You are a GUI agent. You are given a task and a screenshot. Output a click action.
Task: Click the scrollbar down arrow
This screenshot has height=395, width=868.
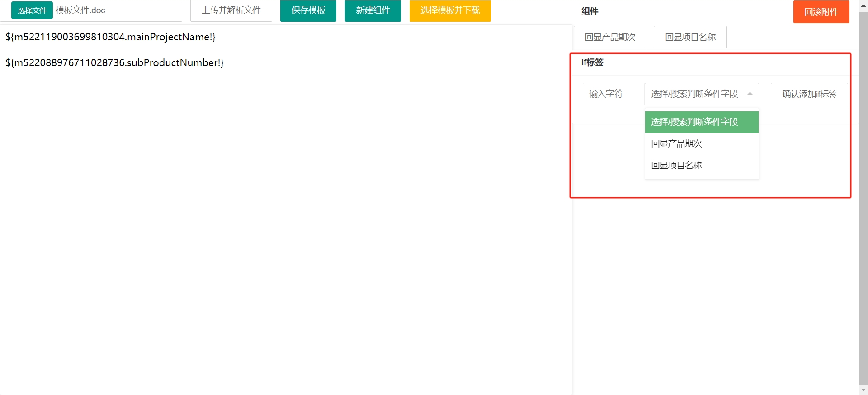click(x=863, y=390)
